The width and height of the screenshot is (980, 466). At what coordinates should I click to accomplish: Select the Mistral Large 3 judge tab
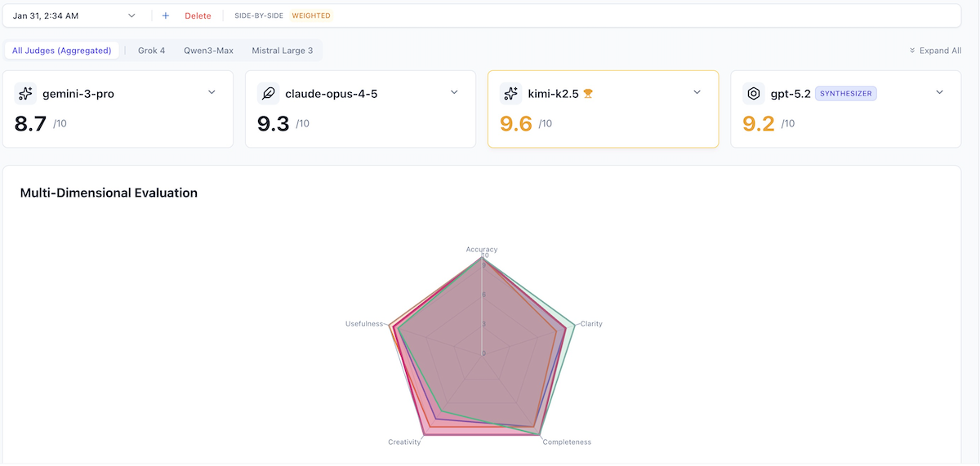(x=282, y=51)
